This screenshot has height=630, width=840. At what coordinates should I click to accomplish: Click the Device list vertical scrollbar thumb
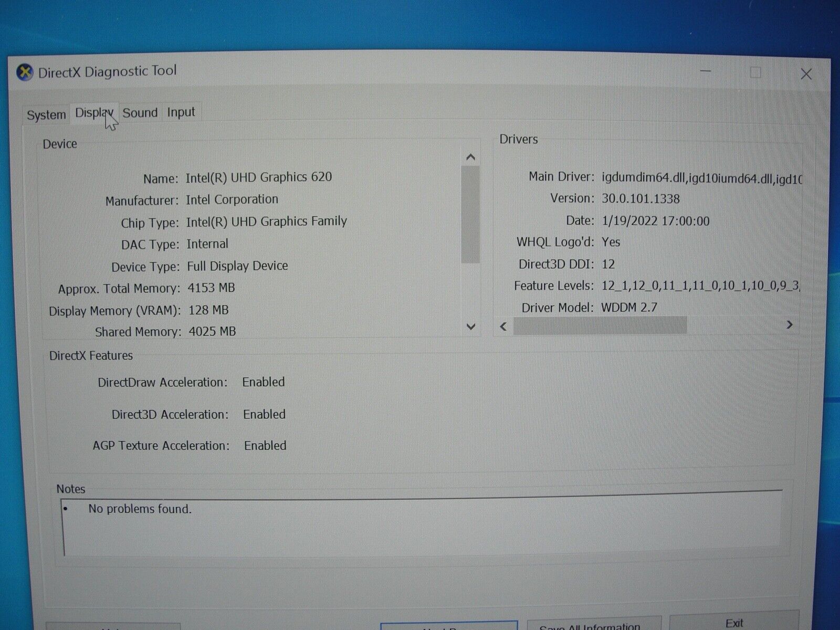470,214
